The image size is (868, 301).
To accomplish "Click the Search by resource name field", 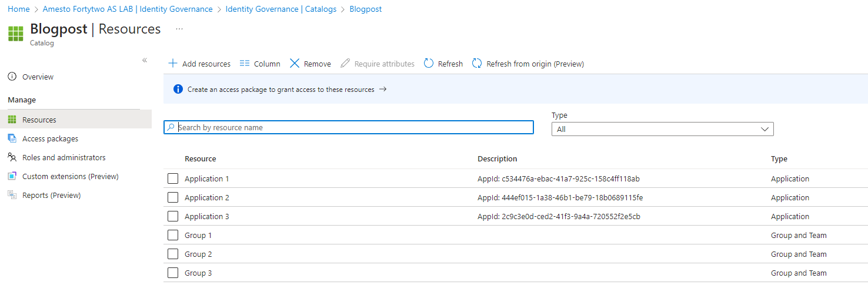I will [353, 127].
